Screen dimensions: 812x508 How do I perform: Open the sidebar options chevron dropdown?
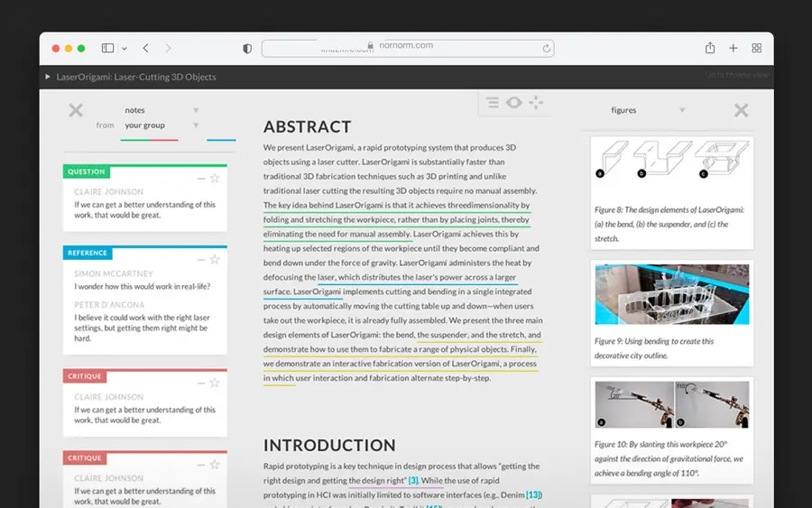coord(125,49)
